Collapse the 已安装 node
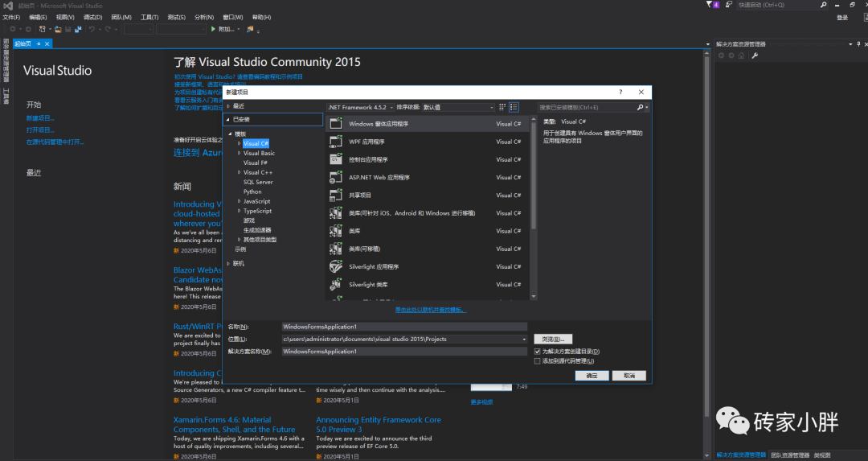This screenshot has width=868, height=461. (227, 119)
